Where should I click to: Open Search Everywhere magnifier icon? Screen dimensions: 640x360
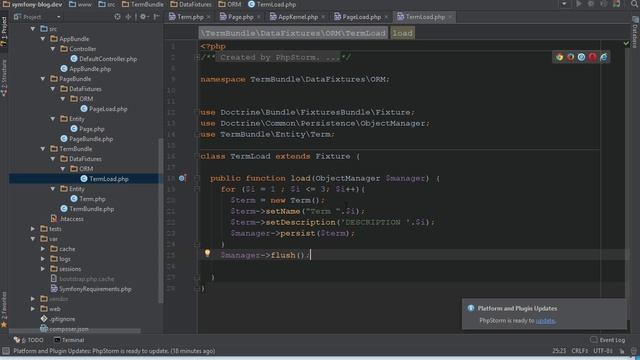[635, 4]
